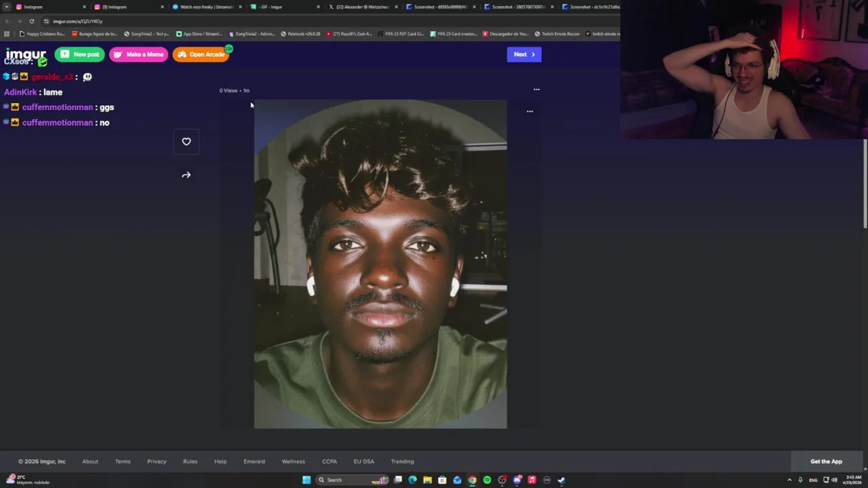Open the three-dot options menu above the image
868x488 pixels.
(536, 89)
